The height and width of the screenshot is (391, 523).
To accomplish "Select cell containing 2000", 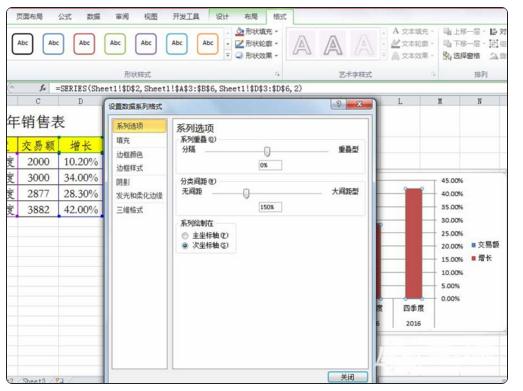I will click(x=38, y=162).
